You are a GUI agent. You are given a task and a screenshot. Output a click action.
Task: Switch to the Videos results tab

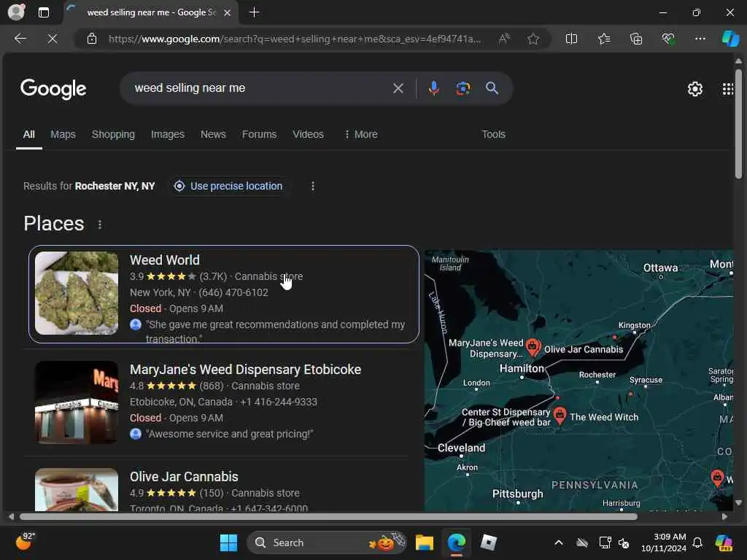(x=308, y=134)
